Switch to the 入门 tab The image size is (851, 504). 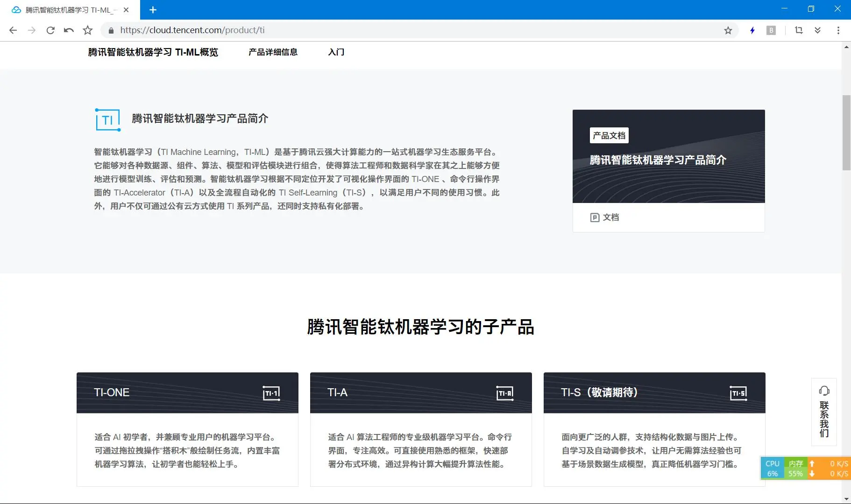336,52
